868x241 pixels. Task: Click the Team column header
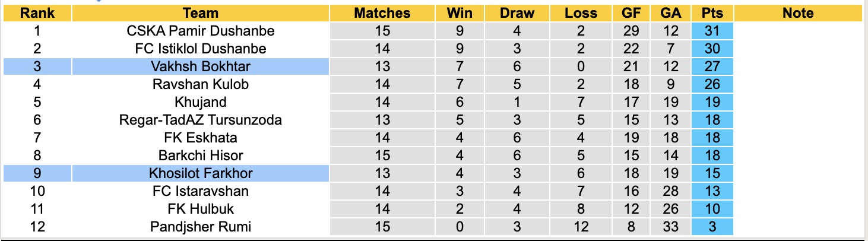[201, 13]
